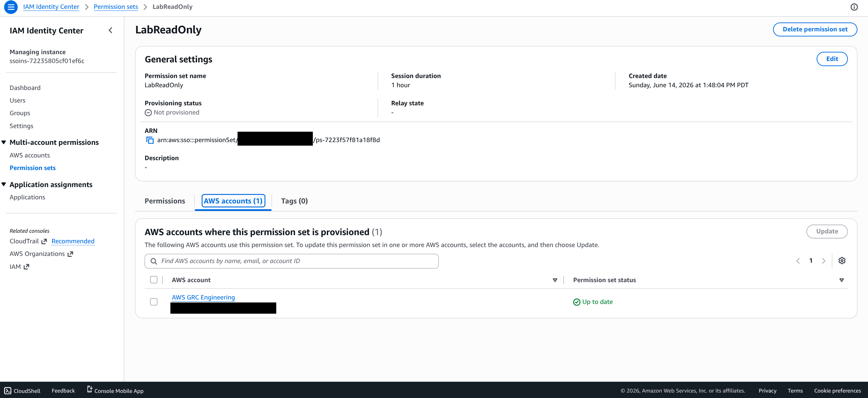Collapse Multi-account permissions section
This screenshot has width=868, height=398.
point(4,142)
